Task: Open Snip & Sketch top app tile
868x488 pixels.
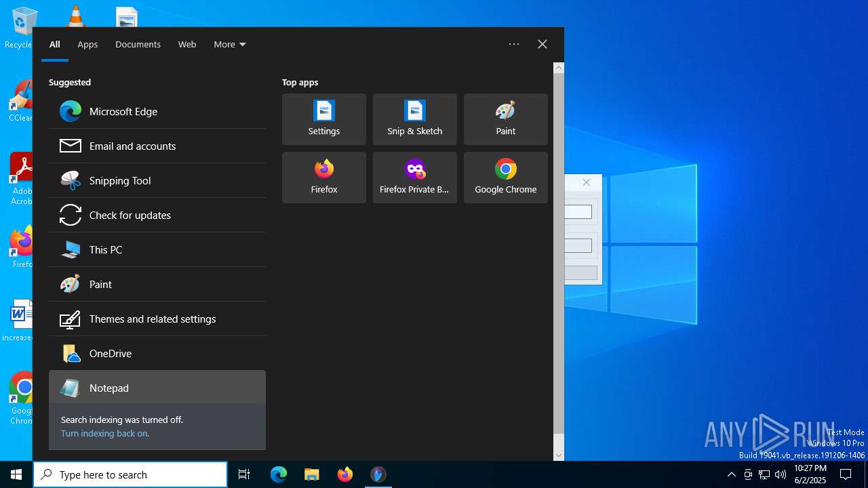Action: (x=415, y=119)
